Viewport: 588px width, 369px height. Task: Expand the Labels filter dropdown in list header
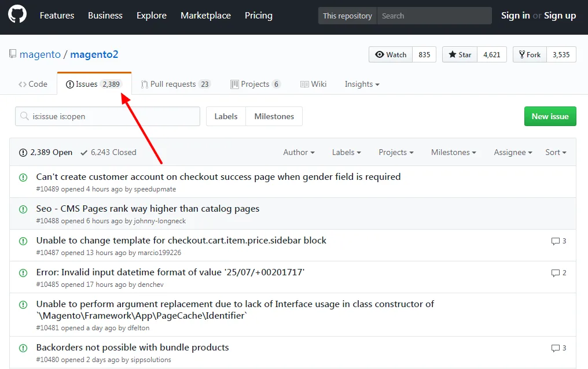point(347,152)
